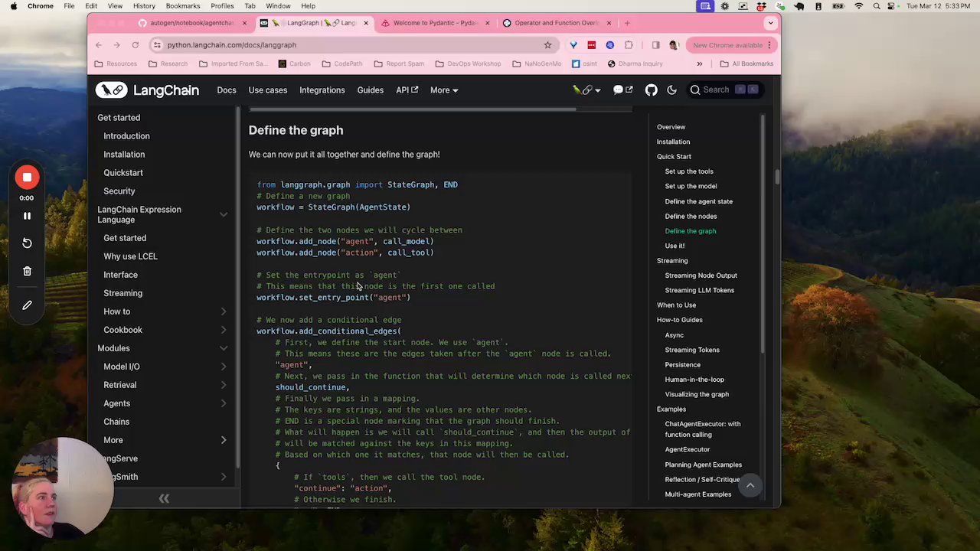Click the LangChain logo
The width and height of the screenshot is (980, 551).
(148, 90)
